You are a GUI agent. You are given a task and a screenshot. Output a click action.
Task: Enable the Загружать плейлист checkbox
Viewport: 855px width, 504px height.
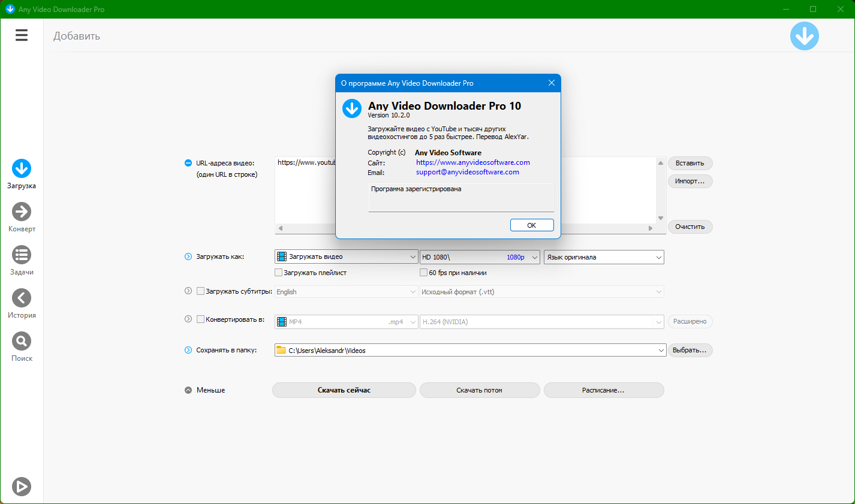click(279, 273)
